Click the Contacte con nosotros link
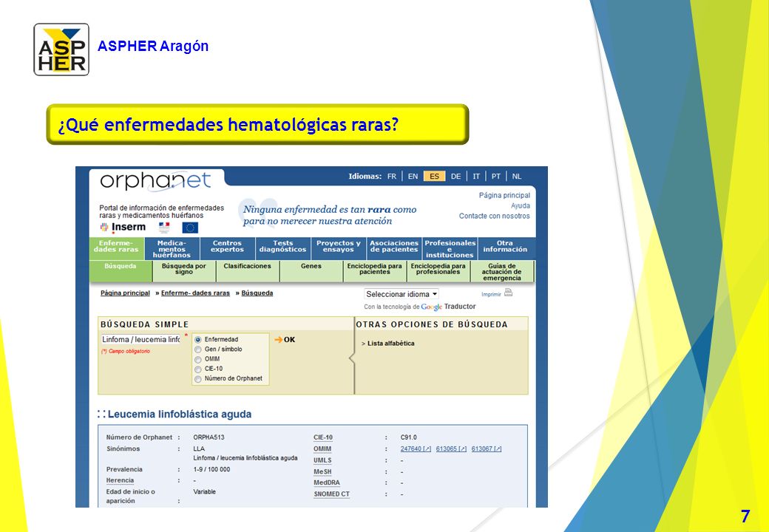This screenshot has height=532, width=769. [495, 216]
